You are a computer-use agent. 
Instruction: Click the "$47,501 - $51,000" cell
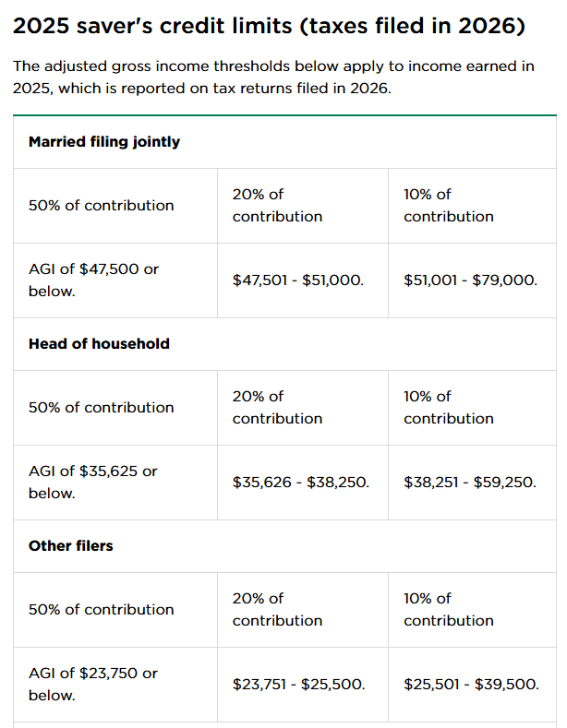click(298, 280)
